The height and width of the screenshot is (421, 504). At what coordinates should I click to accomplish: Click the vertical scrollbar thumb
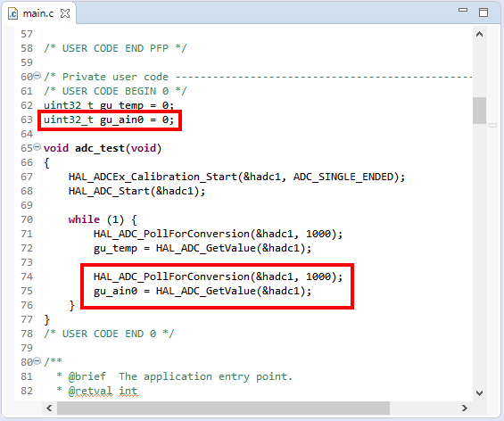pyautogui.click(x=479, y=111)
